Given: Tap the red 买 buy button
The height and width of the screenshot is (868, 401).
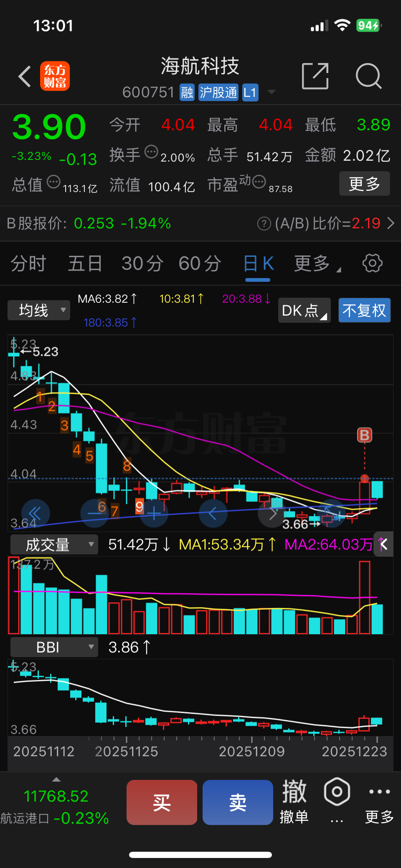Looking at the screenshot, I should (162, 802).
